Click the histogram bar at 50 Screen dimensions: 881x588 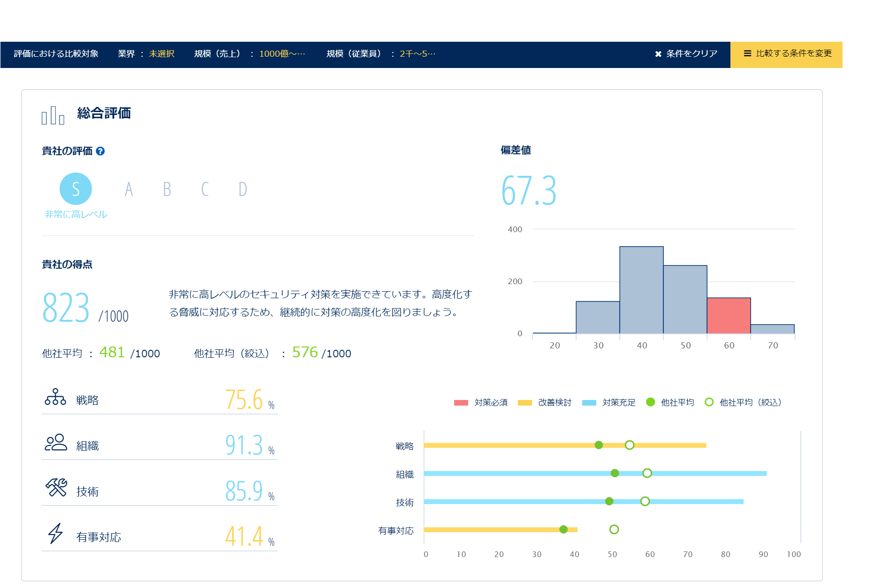[x=685, y=300]
